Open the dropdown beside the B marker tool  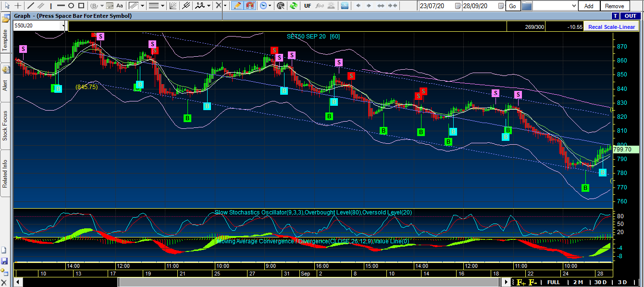click(101, 6)
